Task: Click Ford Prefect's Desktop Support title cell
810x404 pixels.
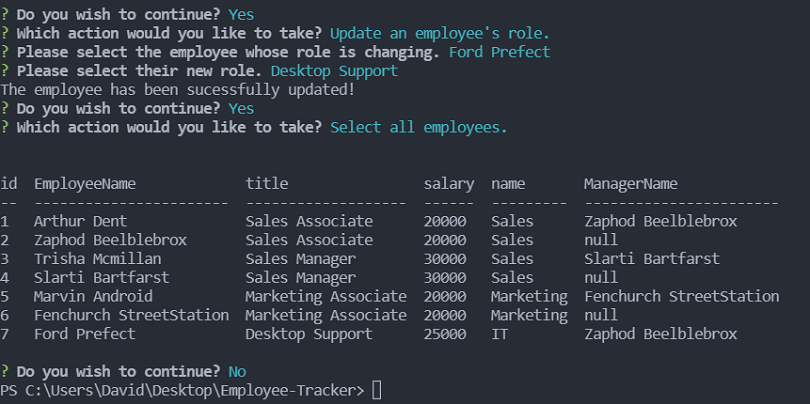Action: (x=309, y=334)
